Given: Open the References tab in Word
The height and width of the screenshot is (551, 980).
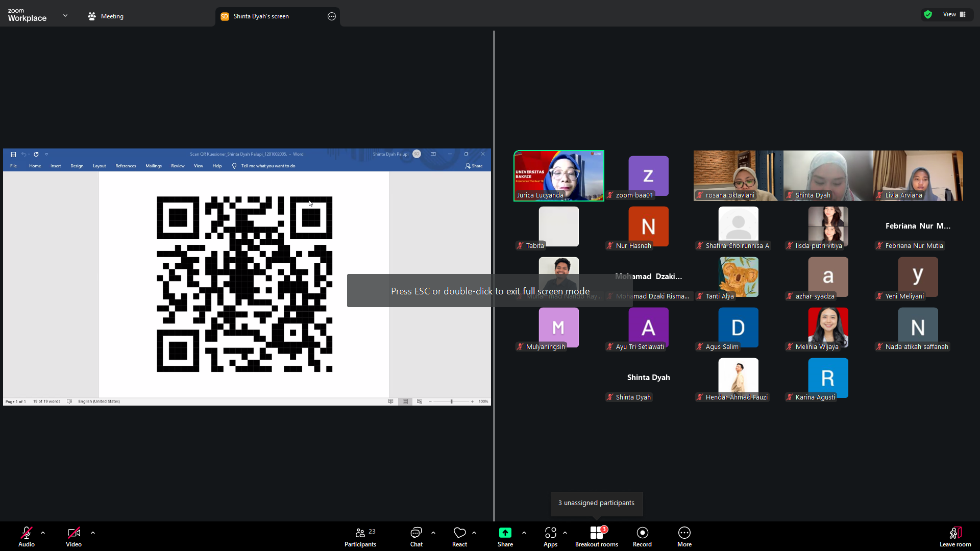Looking at the screenshot, I should (x=126, y=166).
